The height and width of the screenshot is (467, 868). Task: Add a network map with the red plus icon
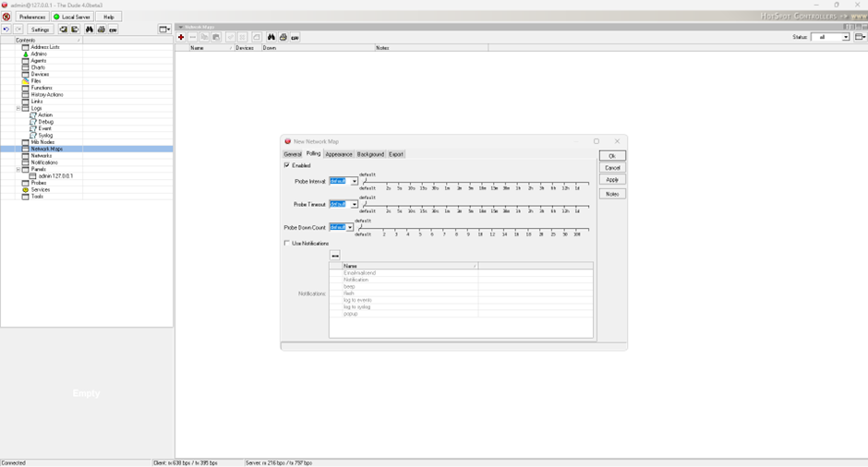pyautogui.click(x=181, y=37)
